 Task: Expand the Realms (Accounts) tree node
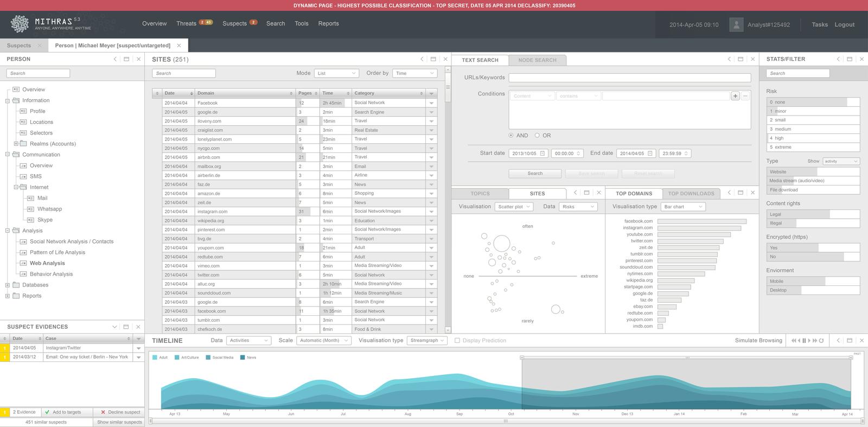(x=16, y=144)
